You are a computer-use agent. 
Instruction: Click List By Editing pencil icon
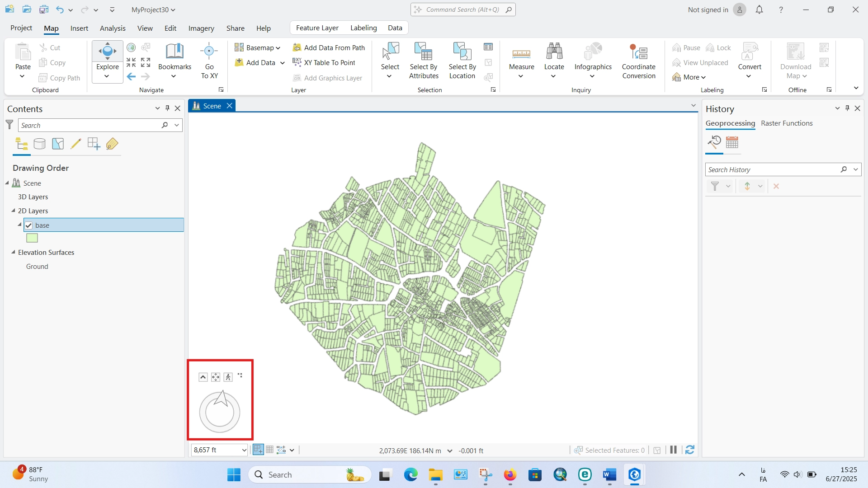pyautogui.click(x=76, y=144)
